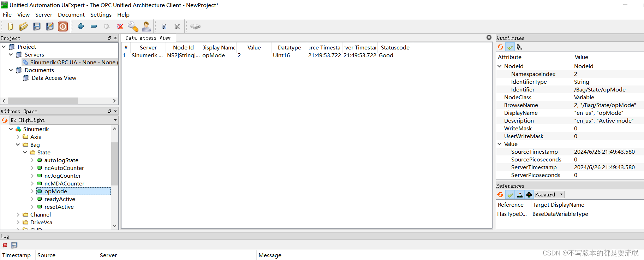Screen dimensions: 644x260
Task: Expand the autoJogState node
Action: coord(32,160)
